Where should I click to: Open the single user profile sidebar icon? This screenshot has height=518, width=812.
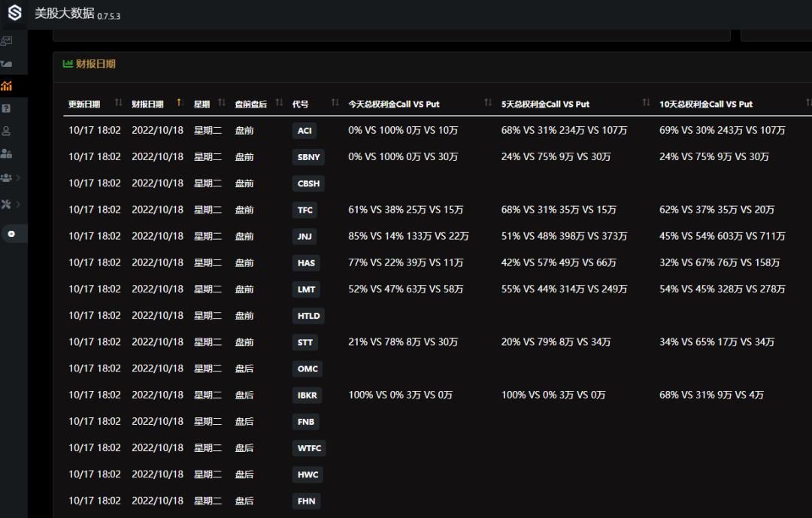pyautogui.click(x=6, y=131)
